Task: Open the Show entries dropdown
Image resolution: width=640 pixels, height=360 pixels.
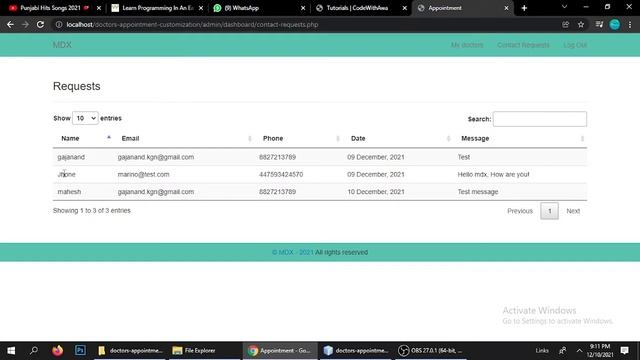Action: tap(85, 118)
